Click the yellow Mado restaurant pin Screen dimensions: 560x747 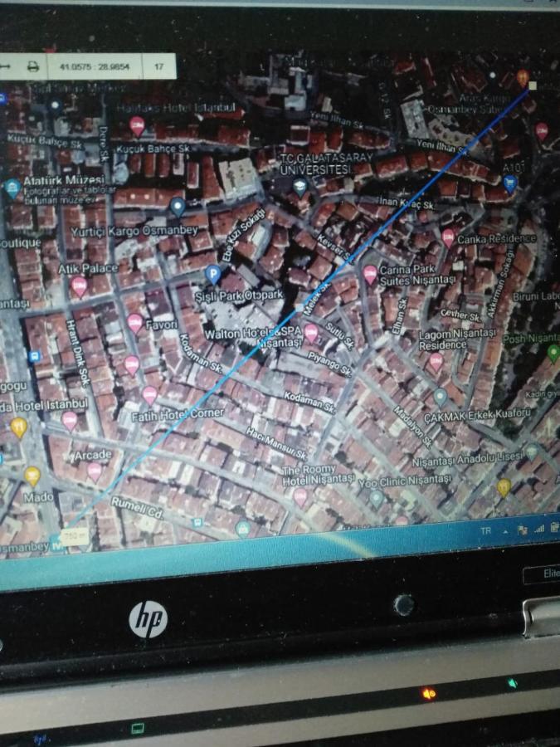[x=32, y=476]
